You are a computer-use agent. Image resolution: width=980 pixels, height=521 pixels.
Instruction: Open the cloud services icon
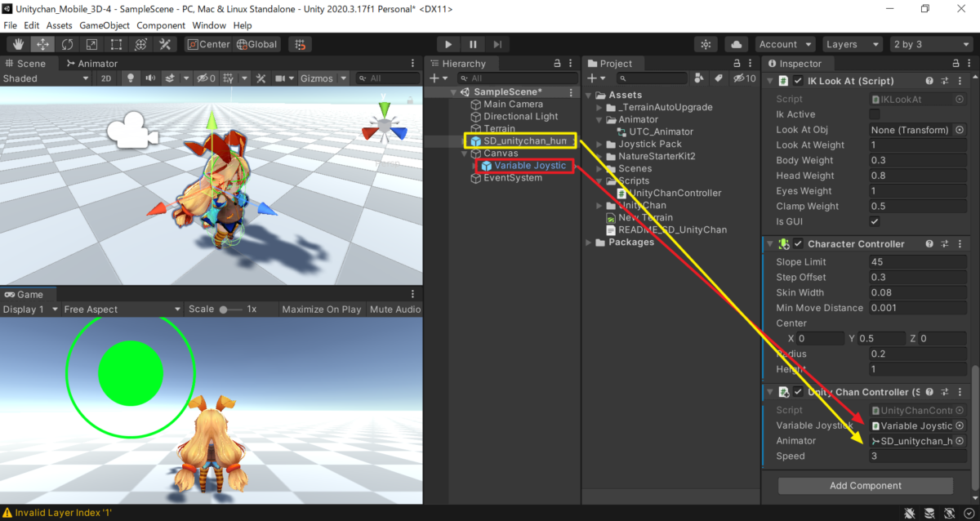tap(737, 44)
